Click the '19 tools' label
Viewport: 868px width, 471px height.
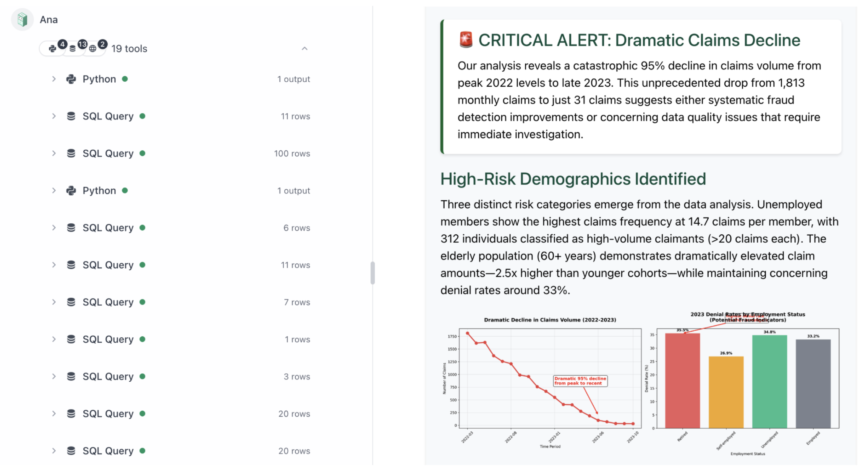tap(129, 48)
